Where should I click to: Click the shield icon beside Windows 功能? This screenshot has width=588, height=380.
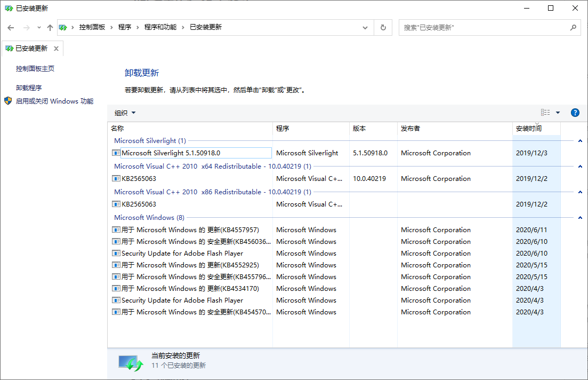pos(8,101)
